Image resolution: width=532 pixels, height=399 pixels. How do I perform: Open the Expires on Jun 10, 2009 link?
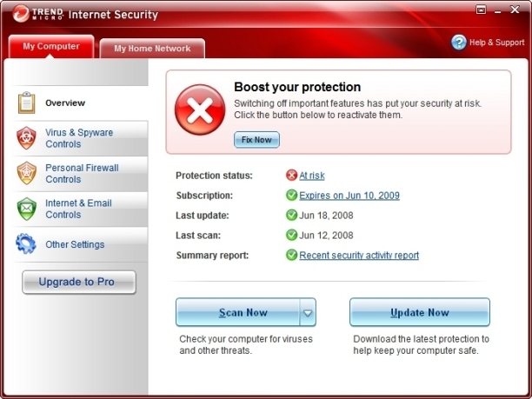coord(349,196)
